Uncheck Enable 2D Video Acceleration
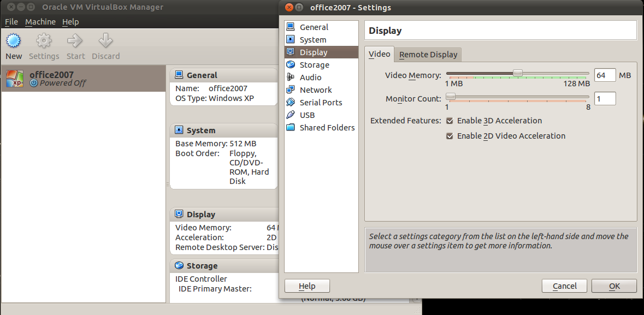Image resolution: width=644 pixels, height=315 pixels. 449,136
